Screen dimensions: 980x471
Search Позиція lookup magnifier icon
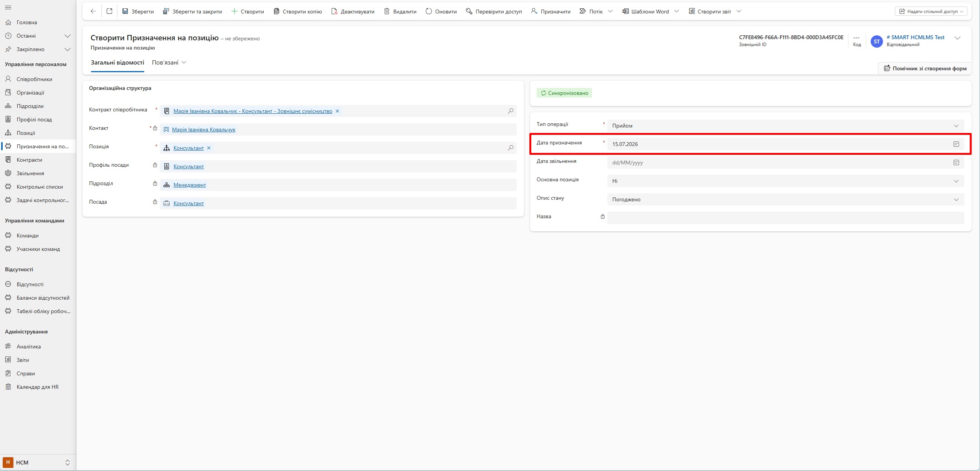coord(511,148)
